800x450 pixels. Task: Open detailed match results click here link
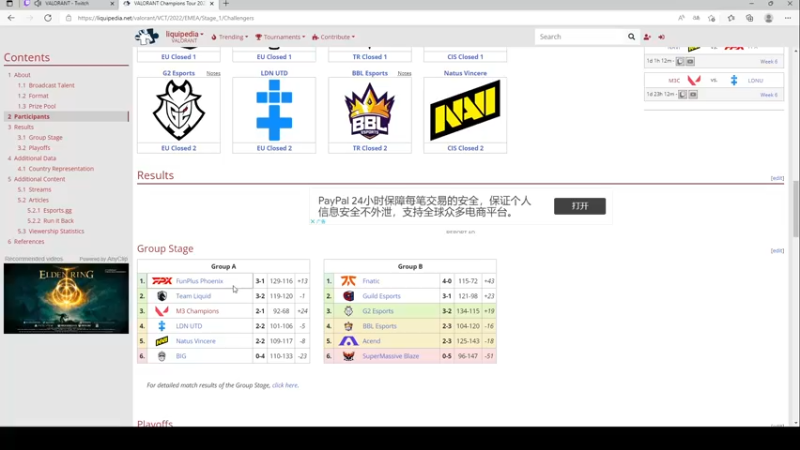285,385
